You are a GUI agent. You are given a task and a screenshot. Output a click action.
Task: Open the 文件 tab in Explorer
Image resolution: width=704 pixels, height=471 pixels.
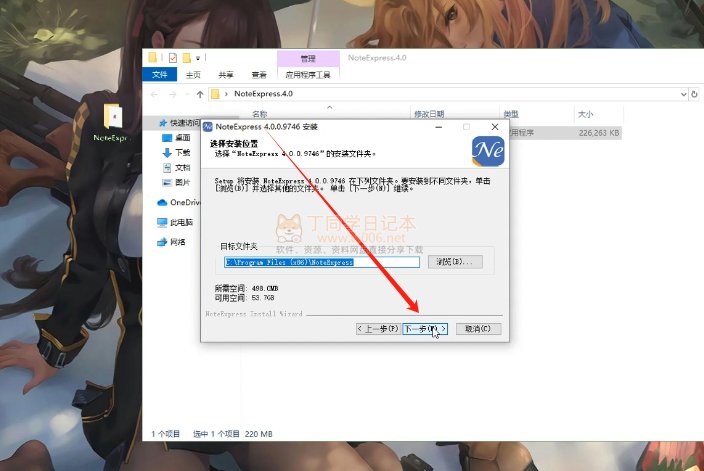[159, 75]
